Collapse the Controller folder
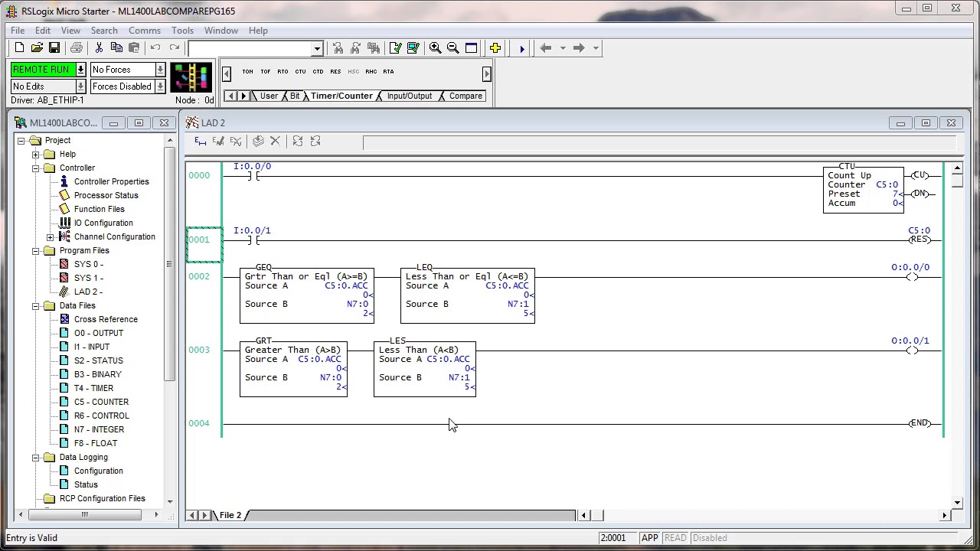Viewport: 980px width, 551px height. [x=36, y=168]
